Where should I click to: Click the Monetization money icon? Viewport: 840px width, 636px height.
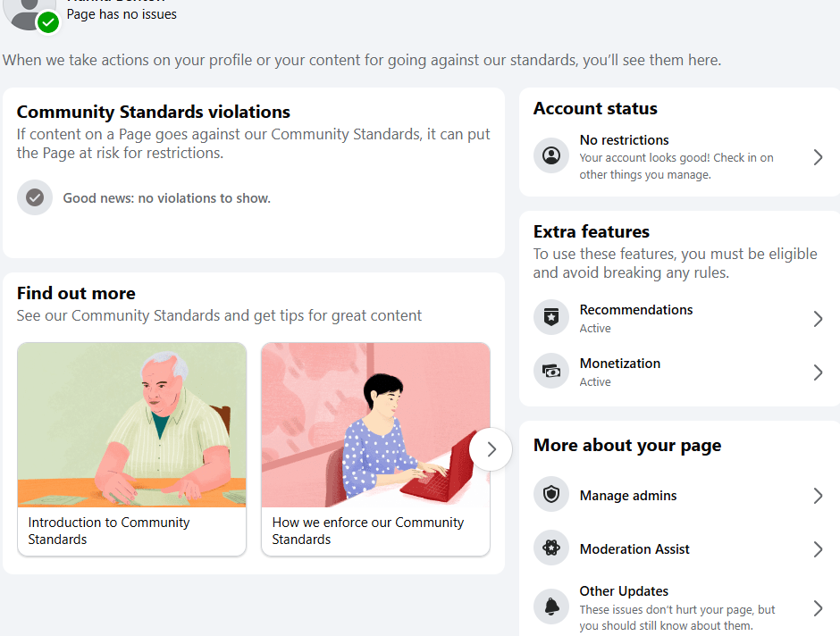click(x=551, y=371)
